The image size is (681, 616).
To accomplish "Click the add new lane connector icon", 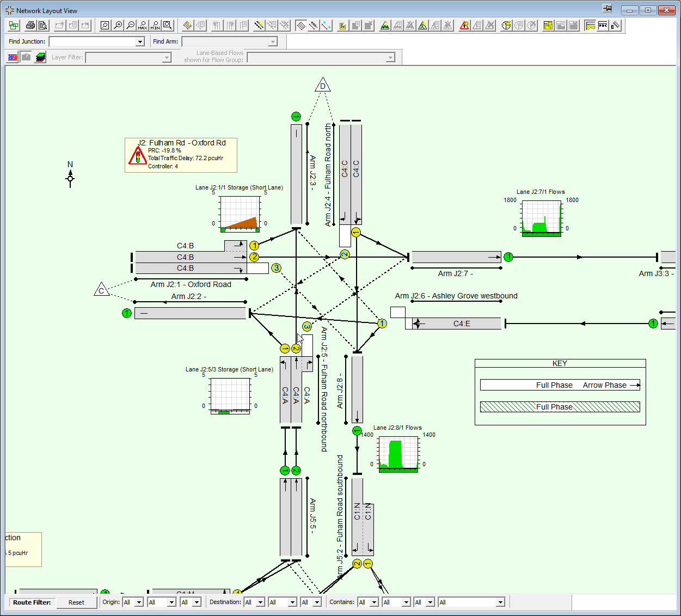I will 260,25.
